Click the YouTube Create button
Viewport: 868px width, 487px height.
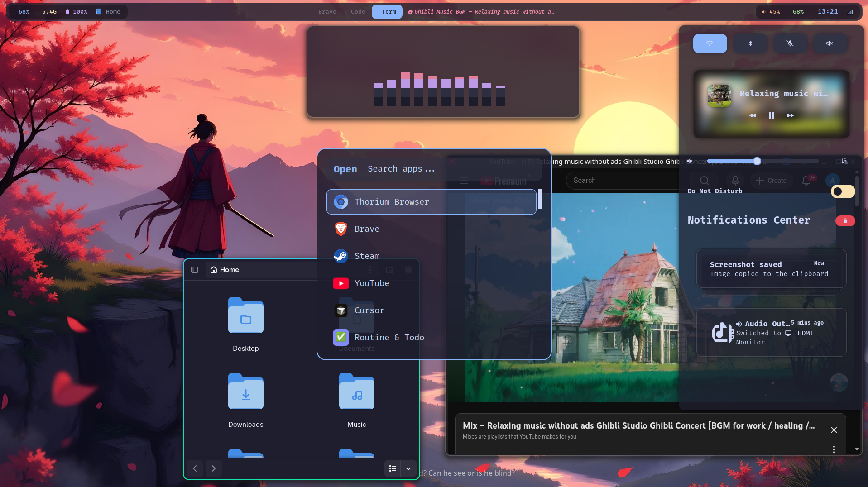[x=772, y=181]
